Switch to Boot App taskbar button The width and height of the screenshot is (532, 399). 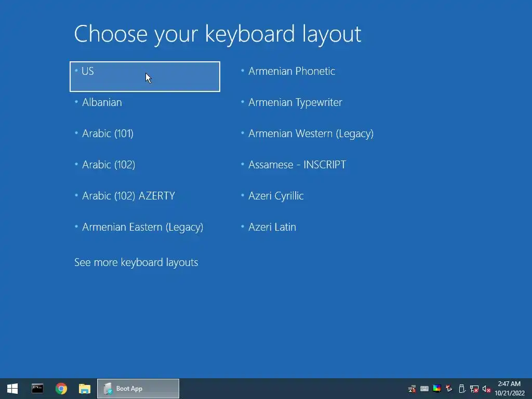[138, 389]
